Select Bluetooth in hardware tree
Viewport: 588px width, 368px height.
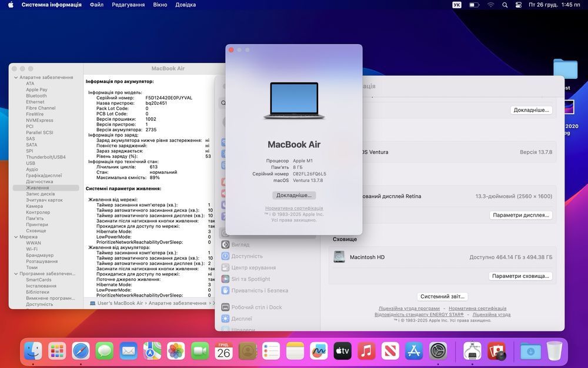36,96
